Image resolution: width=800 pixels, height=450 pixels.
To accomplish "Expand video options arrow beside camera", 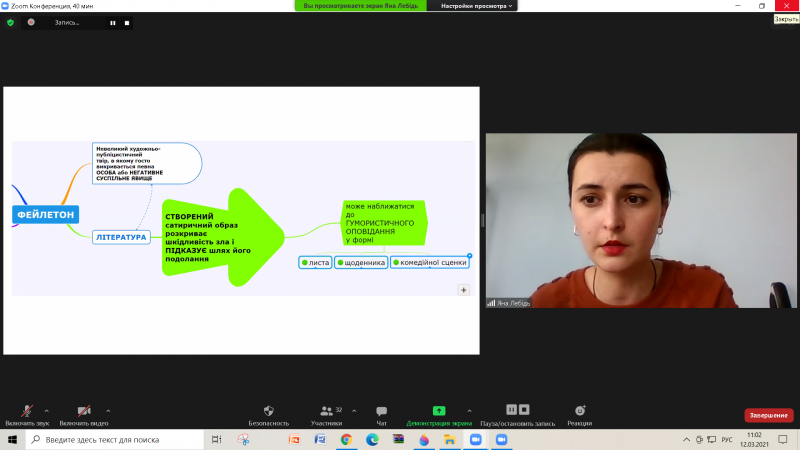I will [x=108, y=411].
